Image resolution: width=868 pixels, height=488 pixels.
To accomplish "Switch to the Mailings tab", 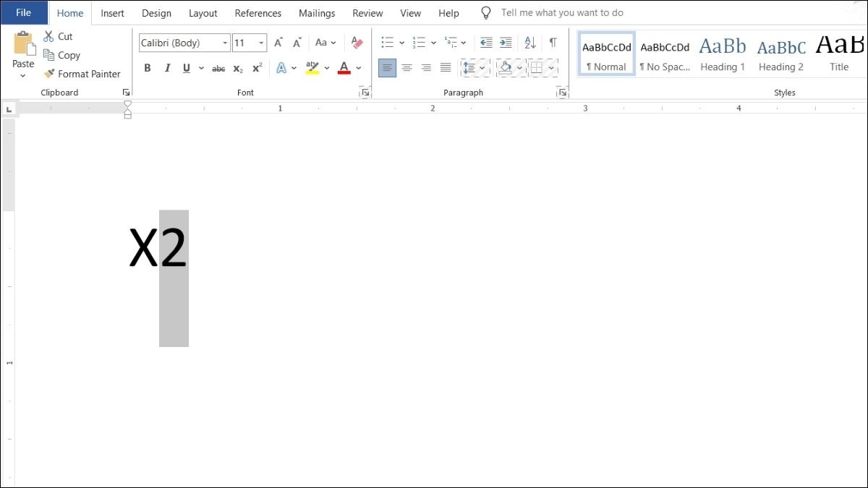I will 317,13.
